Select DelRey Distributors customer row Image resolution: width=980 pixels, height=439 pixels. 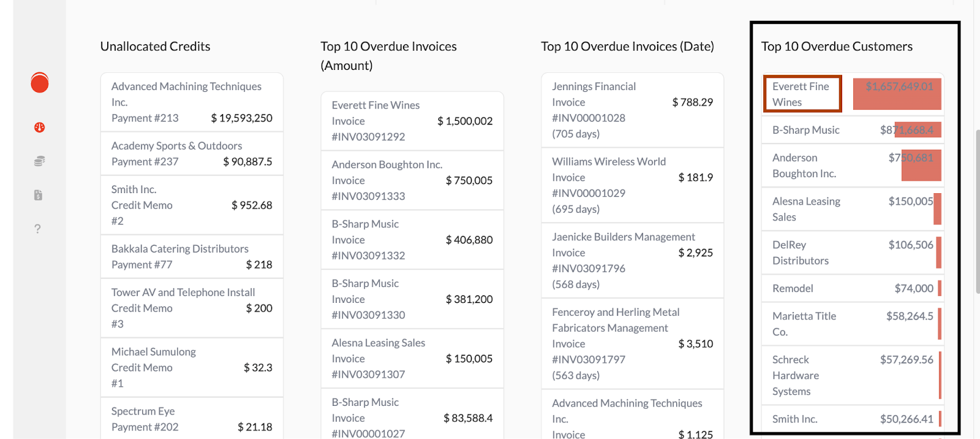(x=853, y=253)
